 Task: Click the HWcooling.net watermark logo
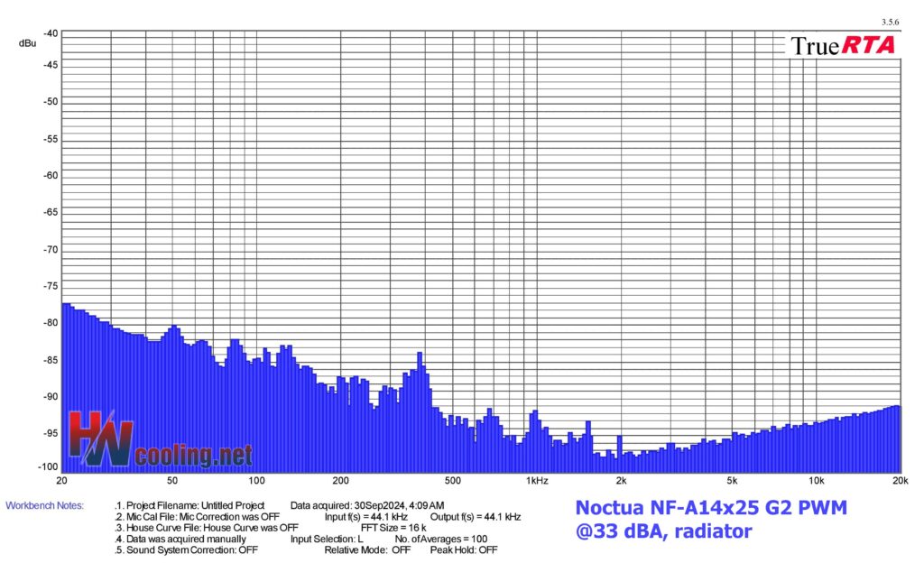pyautogui.click(x=161, y=441)
